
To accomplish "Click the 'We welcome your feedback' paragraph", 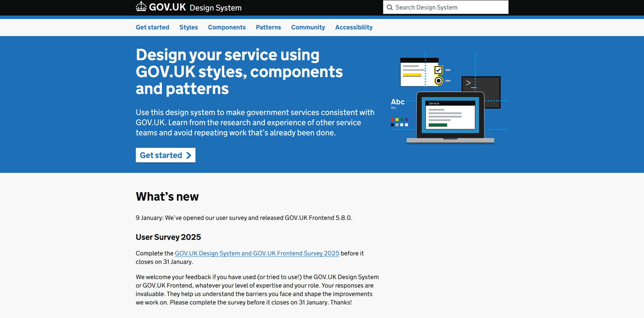I will pyautogui.click(x=257, y=290).
